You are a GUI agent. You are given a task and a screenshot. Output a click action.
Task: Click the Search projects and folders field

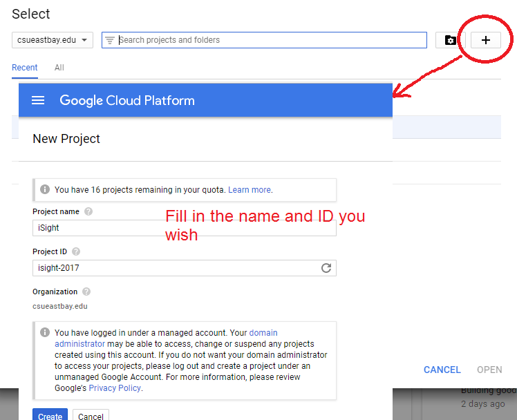(270, 40)
